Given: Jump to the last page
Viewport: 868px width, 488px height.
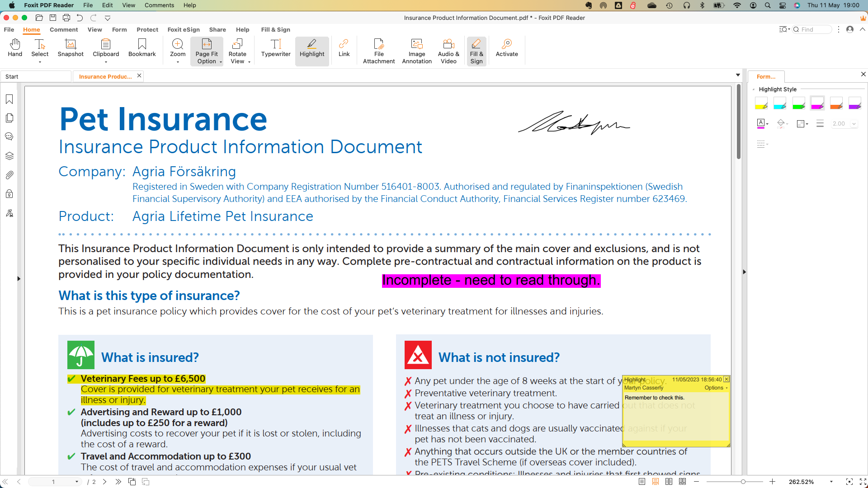Looking at the screenshot, I should (118, 482).
